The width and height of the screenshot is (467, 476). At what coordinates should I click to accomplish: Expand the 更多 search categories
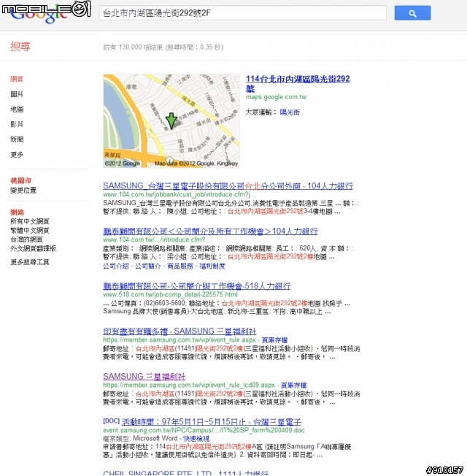pos(17,155)
